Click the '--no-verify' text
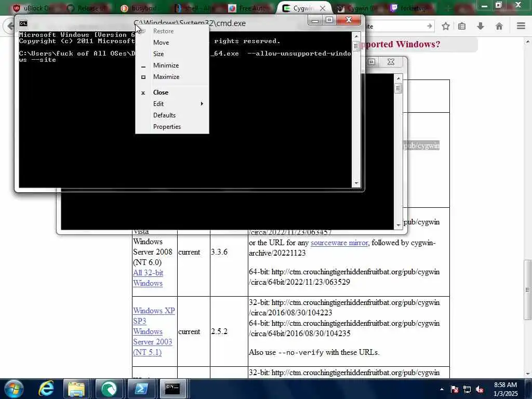 pyautogui.click(x=301, y=353)
